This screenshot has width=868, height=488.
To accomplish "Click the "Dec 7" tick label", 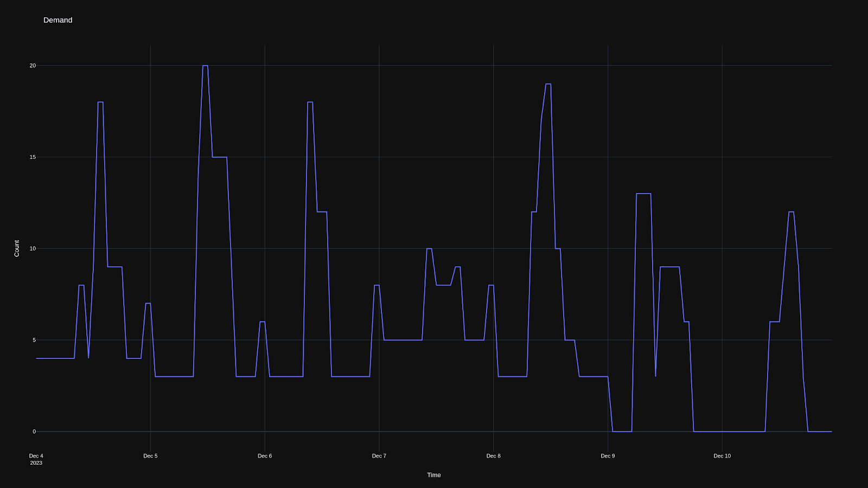I will pos(380,456).
